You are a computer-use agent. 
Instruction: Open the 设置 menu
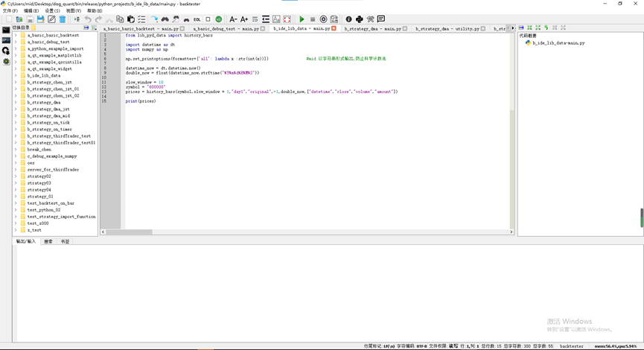tap(52, 11)
